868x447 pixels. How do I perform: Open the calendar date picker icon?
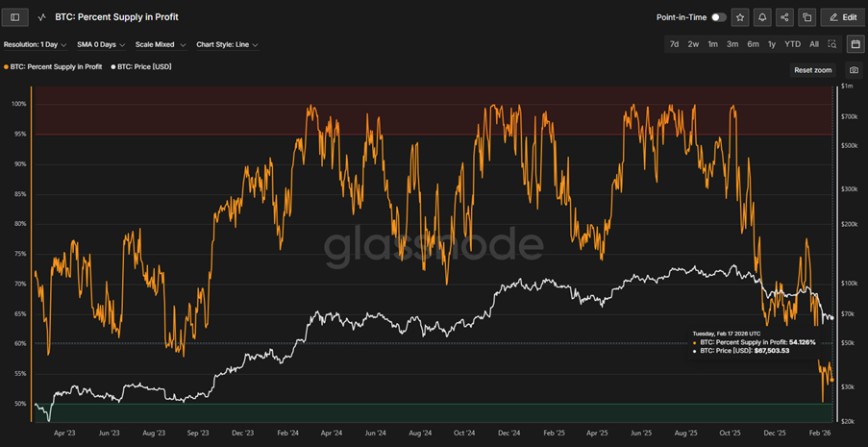point(855,44)
